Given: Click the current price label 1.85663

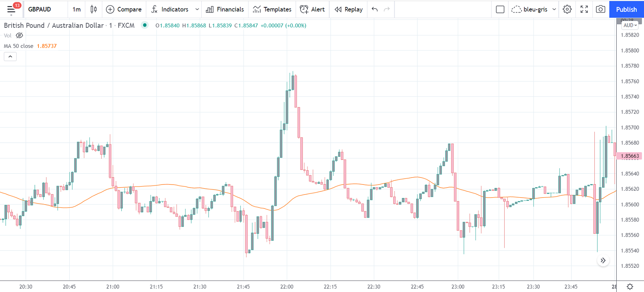Looking at the screenshot, I should coord(629,156).
